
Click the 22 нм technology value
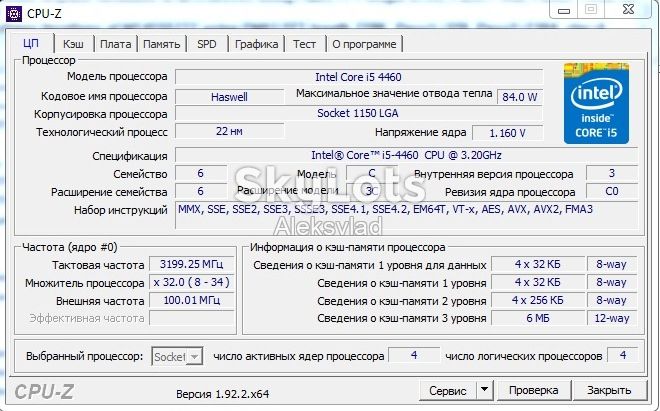point(229,131)
